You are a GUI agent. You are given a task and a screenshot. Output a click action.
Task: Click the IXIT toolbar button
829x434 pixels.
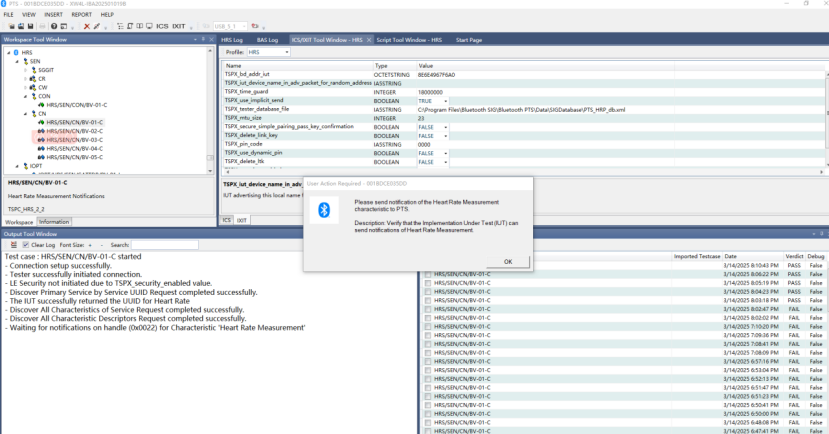point(179,26)
